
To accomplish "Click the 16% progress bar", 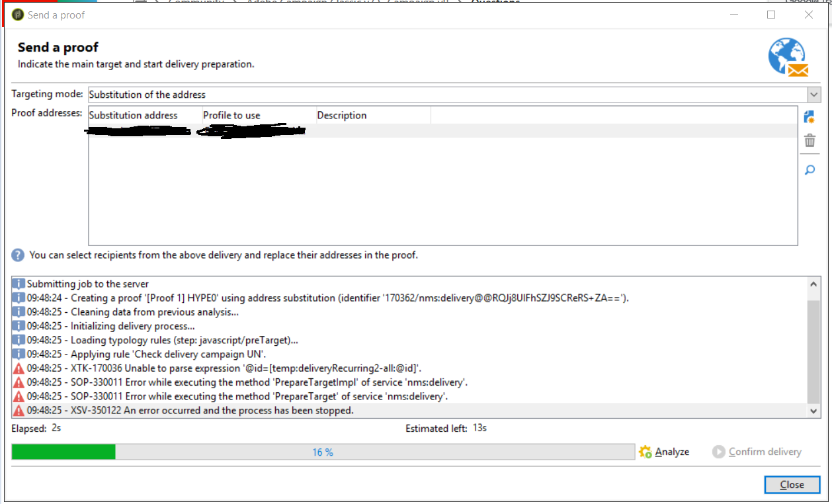I will [324, 452].
